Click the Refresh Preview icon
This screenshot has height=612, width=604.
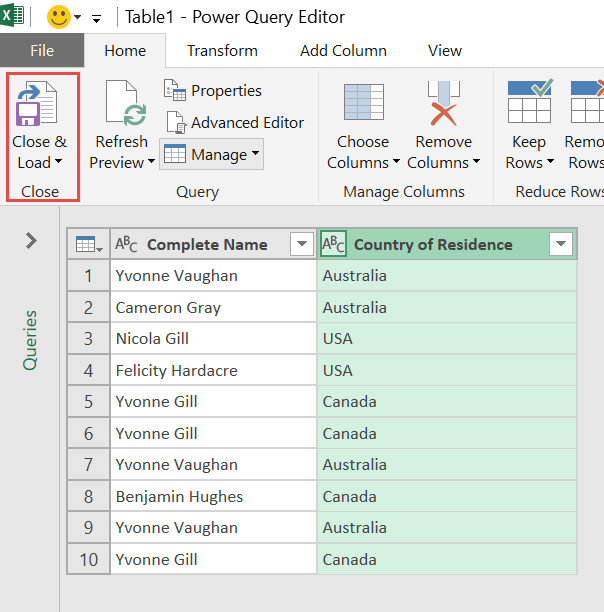[126, 103]
